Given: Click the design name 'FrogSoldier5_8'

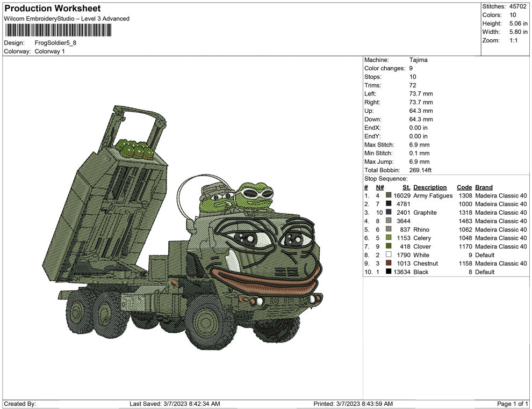Looking at the screenshot, I should click(55, 43).
